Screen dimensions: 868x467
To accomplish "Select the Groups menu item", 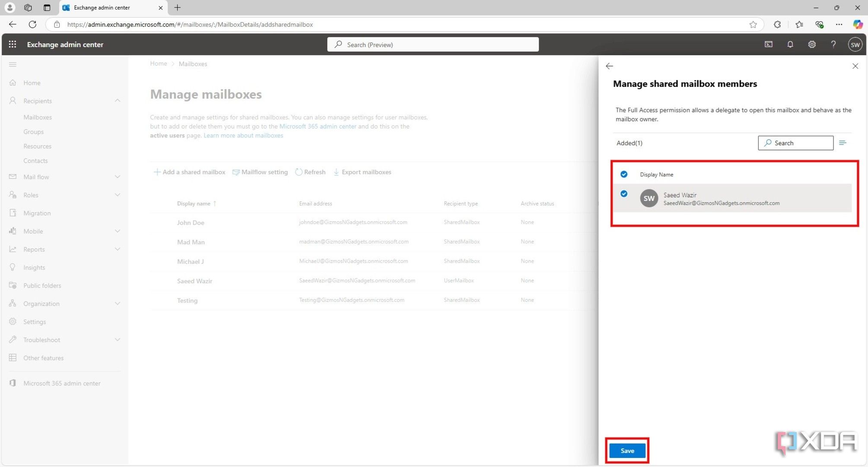I will (x=33, y=131).
